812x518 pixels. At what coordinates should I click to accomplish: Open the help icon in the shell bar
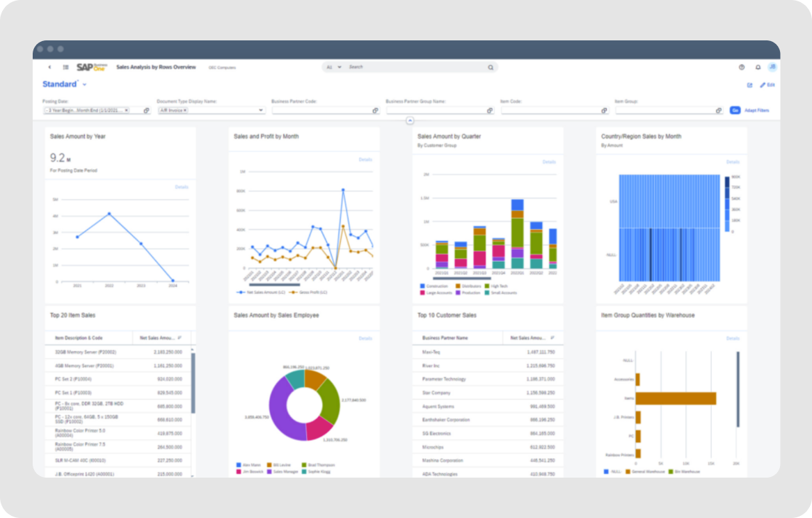(x=742, y=68)
